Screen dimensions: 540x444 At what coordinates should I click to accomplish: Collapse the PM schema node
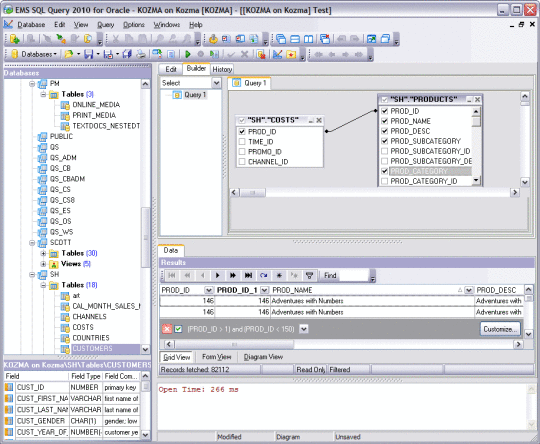tap(32, 84)
